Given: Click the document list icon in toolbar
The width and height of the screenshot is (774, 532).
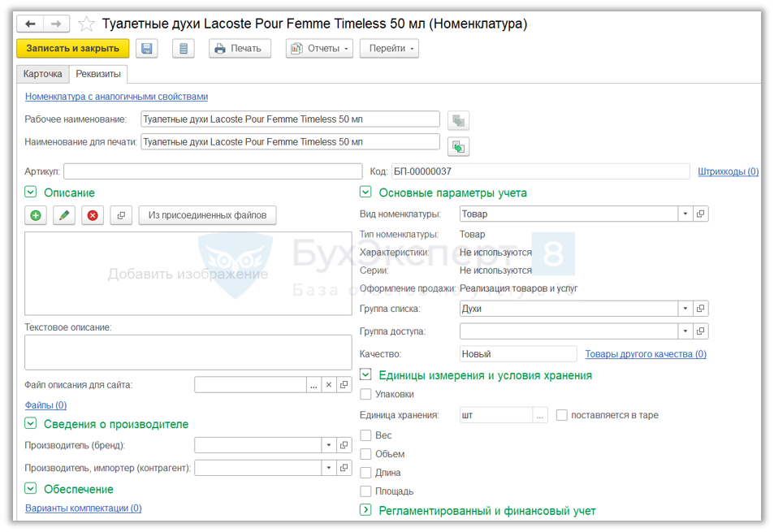Looking at the screenshot, I should 184,49.
